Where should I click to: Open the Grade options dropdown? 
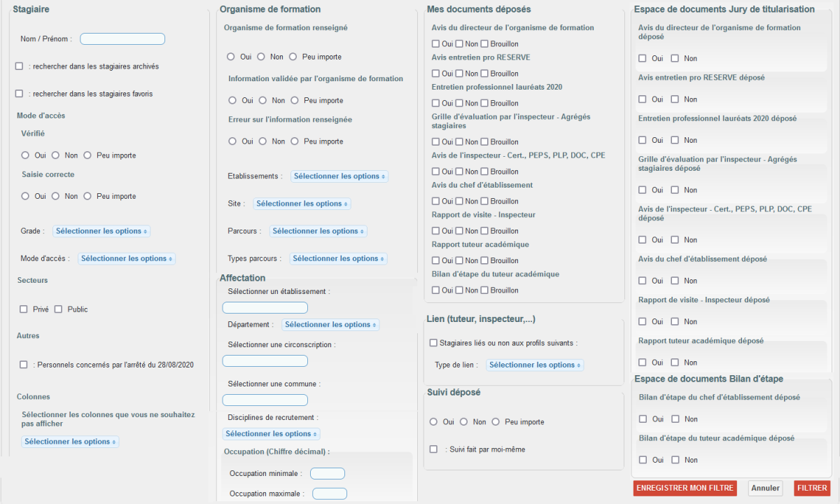(x=101, y=231)
